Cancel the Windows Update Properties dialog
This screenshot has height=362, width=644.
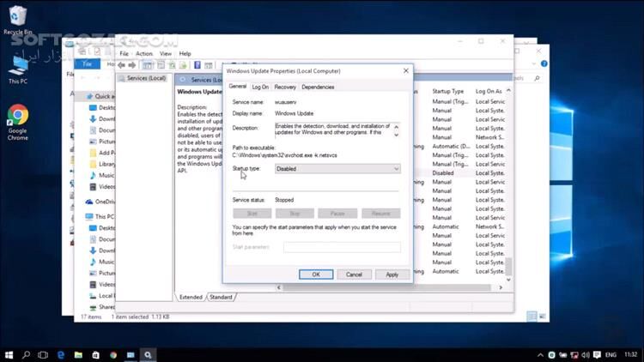click(x=354, y=275)
